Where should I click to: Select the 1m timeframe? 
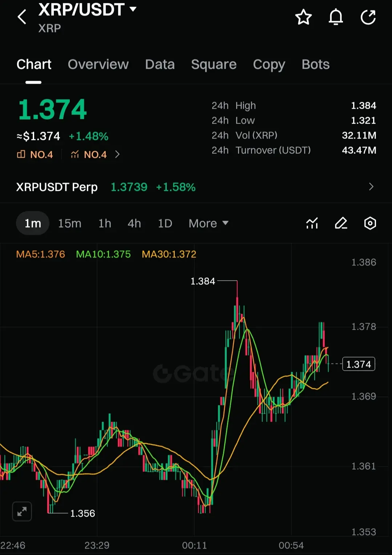[x=33, y=223]
